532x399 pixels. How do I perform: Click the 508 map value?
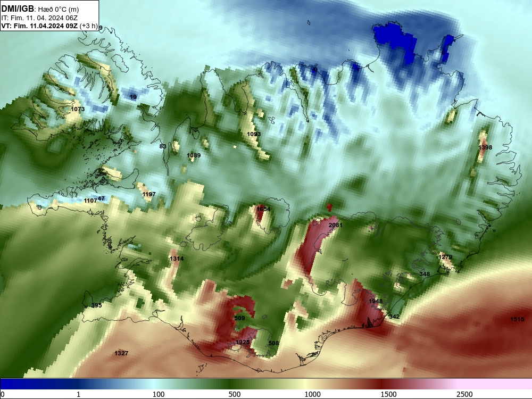273,343
